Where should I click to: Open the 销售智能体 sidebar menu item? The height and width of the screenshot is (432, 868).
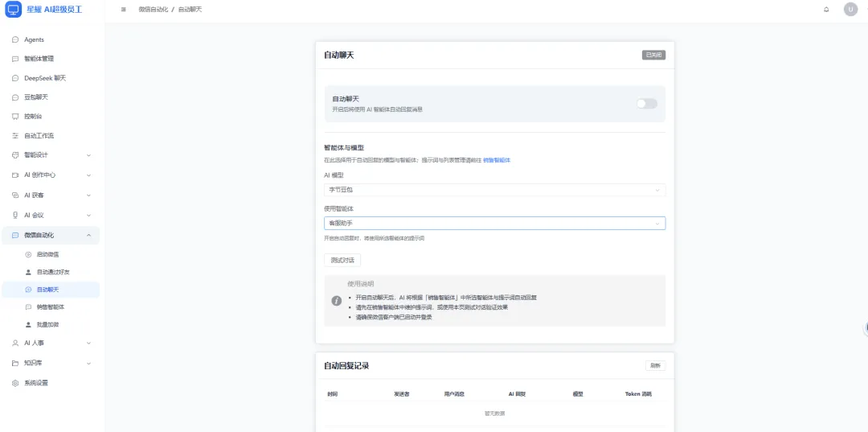point(51,307)
